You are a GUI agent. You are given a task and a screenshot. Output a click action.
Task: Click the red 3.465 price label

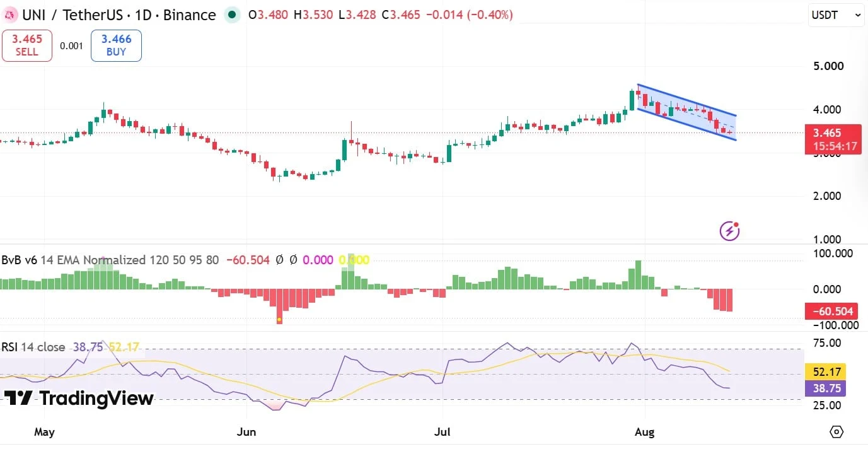[x=832, y=139]
